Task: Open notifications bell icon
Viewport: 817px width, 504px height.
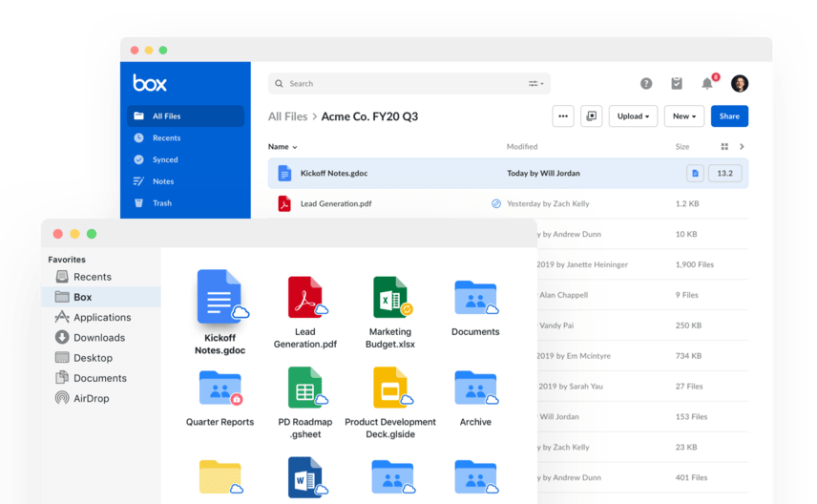Action: tap(707, 83)
